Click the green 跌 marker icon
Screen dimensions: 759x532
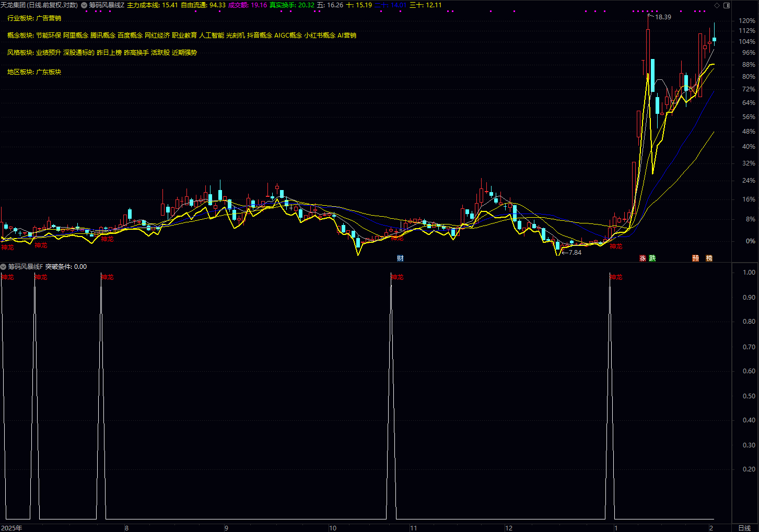point(652,258)
